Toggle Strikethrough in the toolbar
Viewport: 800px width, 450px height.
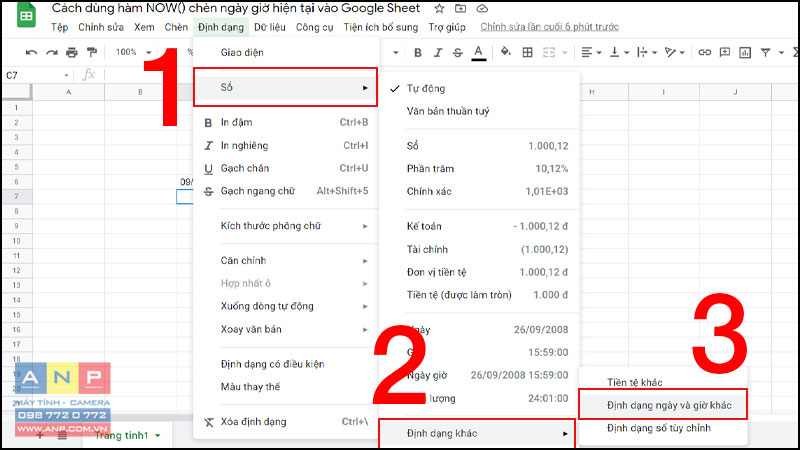458,53
